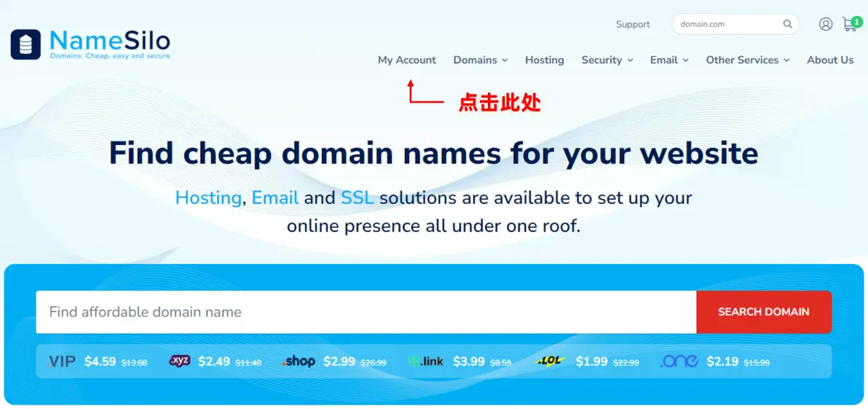Click the NameSilo logo icon
Viewport: 868px width, 409px height.
click(x=25, y=44)
